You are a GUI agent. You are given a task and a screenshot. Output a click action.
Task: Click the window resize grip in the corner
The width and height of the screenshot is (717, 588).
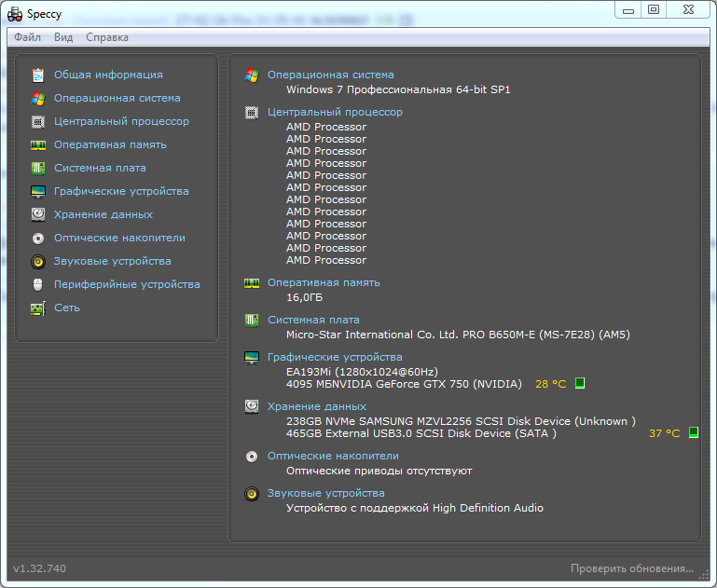coord(704,576)
